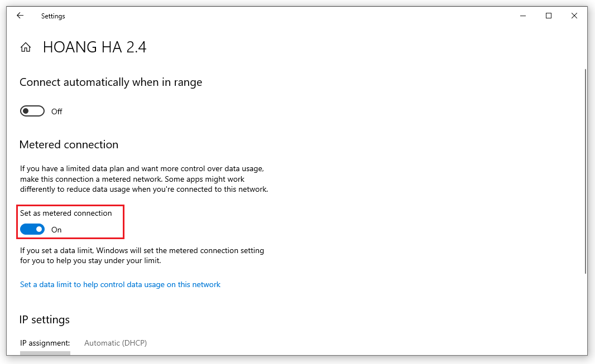The image size is (595, 364).
Task: Select the HOANG HA 2.4 page heading
Action: point(94,47)
